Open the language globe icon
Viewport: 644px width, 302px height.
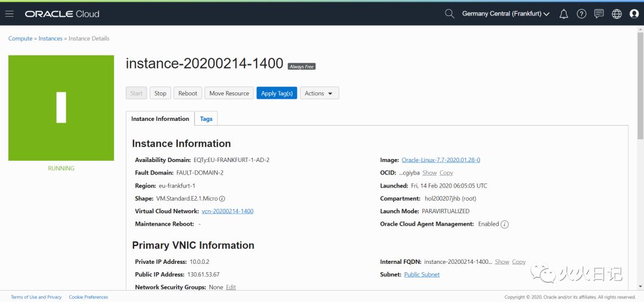(617, 14)
